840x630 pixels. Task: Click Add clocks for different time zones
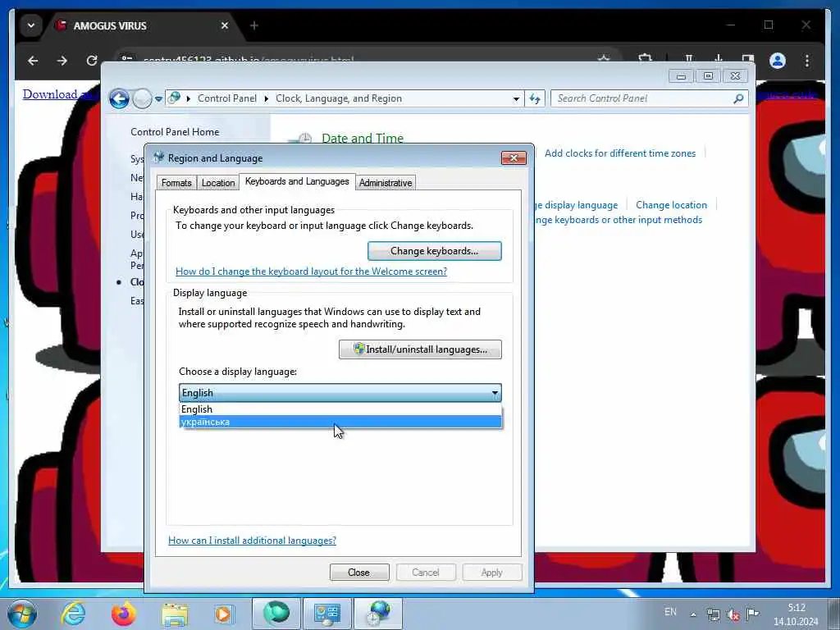[620, 153]
